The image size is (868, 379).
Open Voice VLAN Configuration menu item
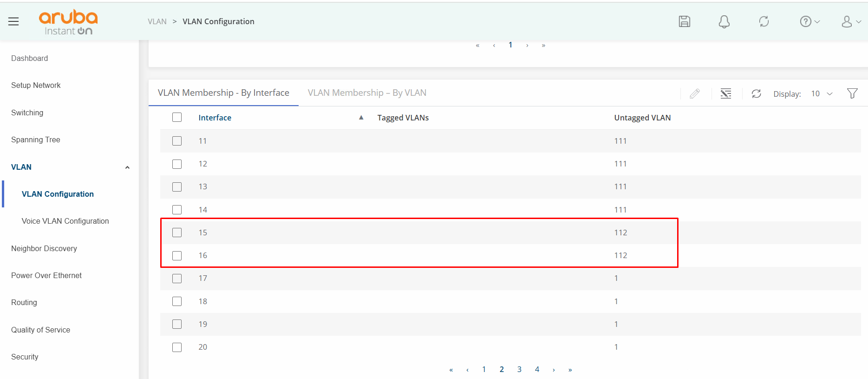pyautogui.click(x=65, y=221)
